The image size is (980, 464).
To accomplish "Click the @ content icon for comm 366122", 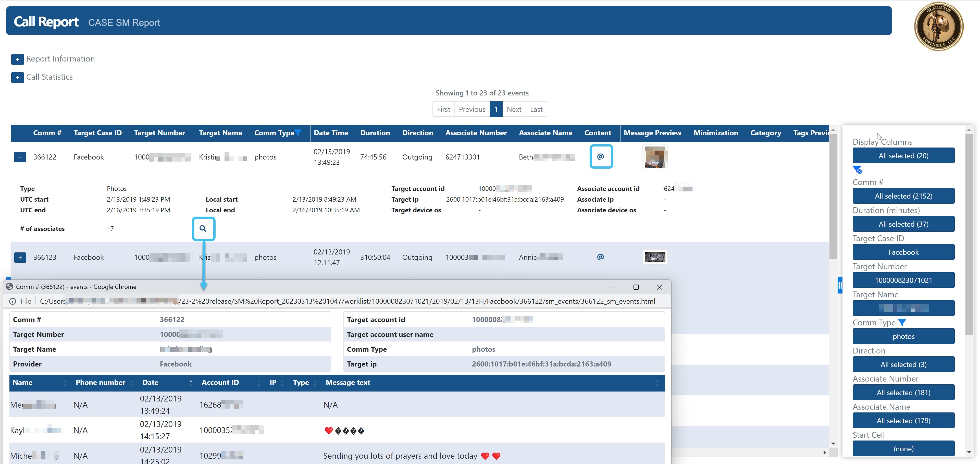I will point(600,156).
